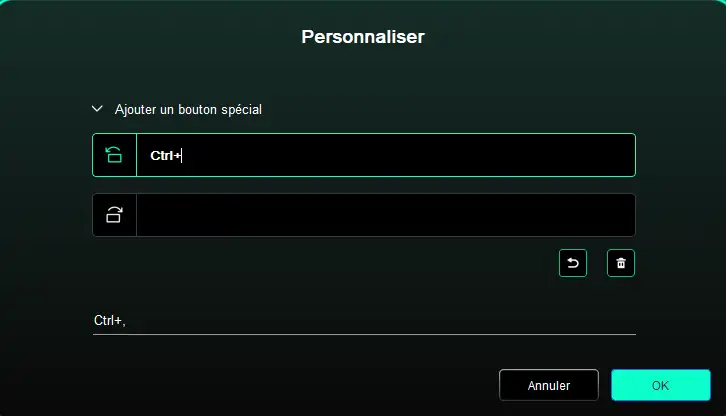
Task: Click the counter-clockwise dial rotation icon
Action: [x=114, y=155]
